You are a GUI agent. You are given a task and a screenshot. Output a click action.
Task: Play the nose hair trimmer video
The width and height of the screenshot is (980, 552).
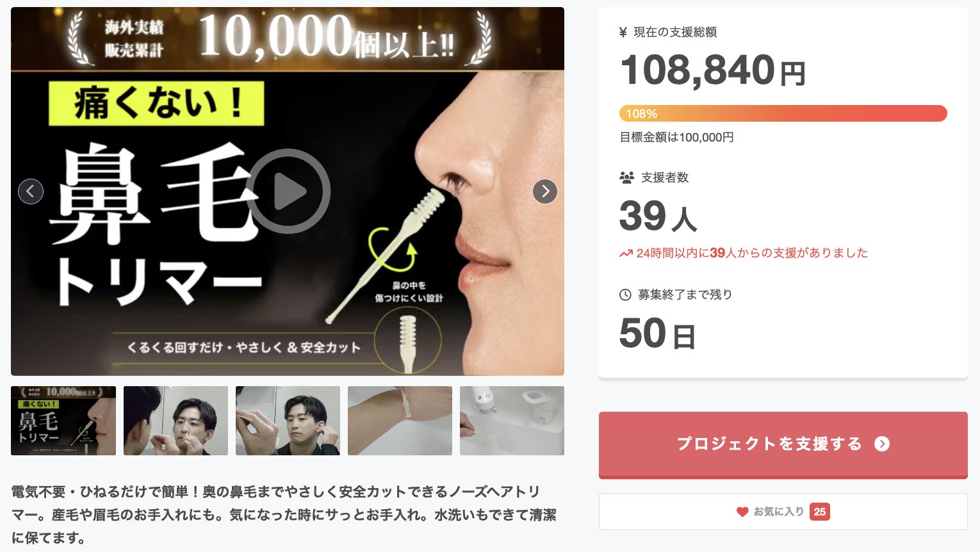[x=288, y=191]
